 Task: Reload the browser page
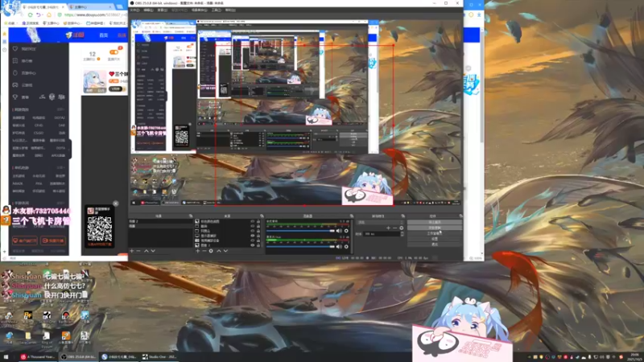click(x=30, y=14)
